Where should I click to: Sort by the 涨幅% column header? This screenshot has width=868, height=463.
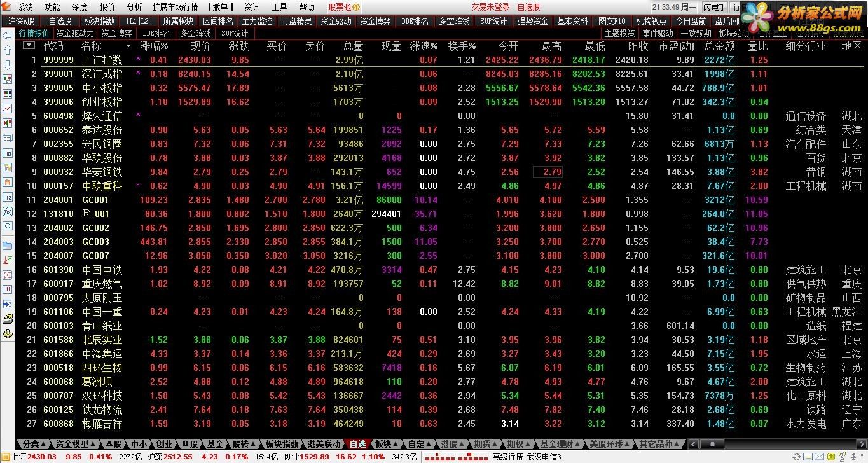tap(155, 46)
